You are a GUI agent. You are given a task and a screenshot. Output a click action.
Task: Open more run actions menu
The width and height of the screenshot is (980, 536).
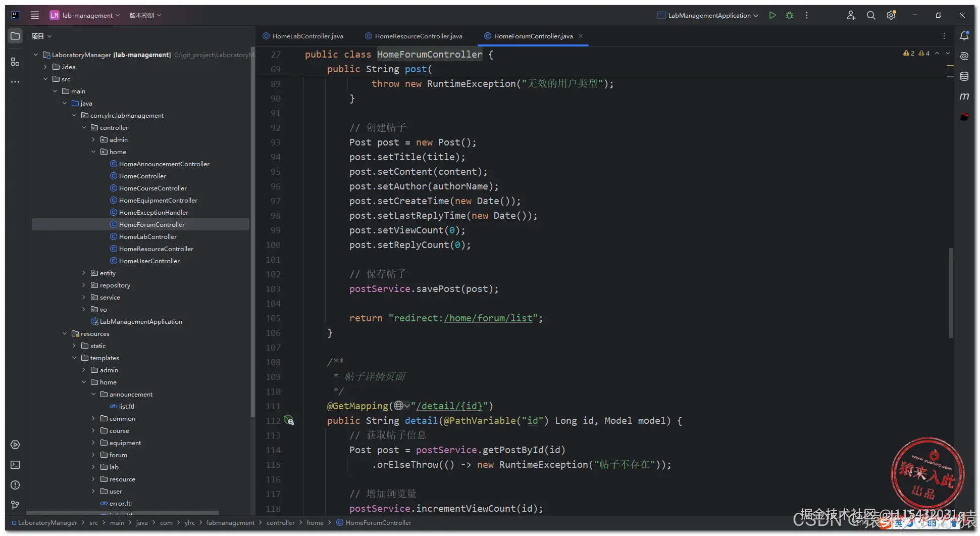click(807, 15)
